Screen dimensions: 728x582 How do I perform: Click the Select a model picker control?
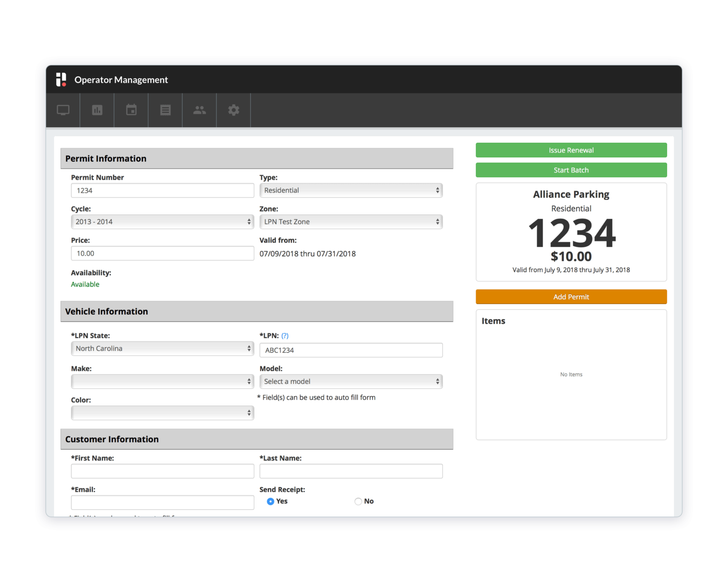coord(350,381)
